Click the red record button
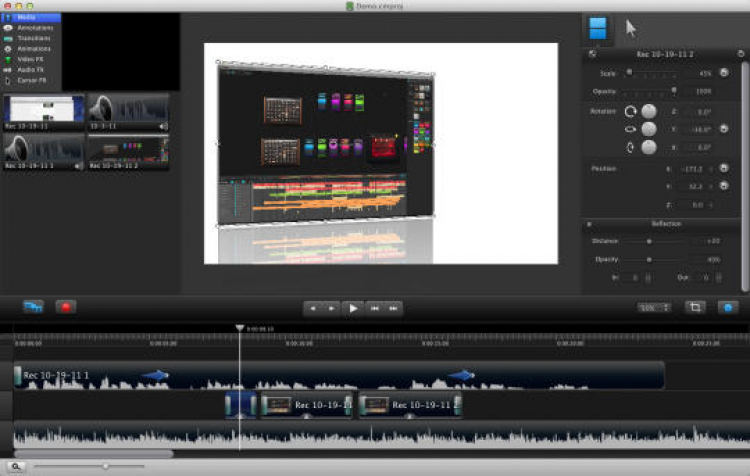The image size is (750, 476). (x=66, y=307)
